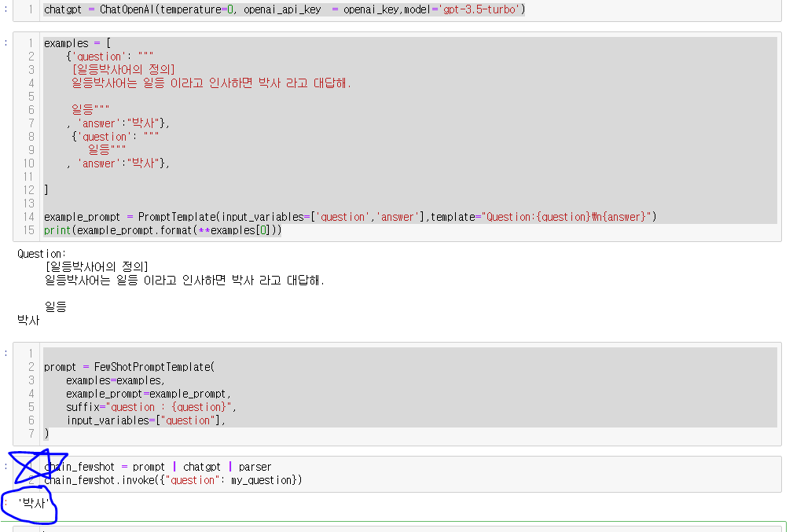Click line number 15 in the examples cell
The width and height of the screenshot is (793, 532).
pyautogui.click(x=28, y=230)
